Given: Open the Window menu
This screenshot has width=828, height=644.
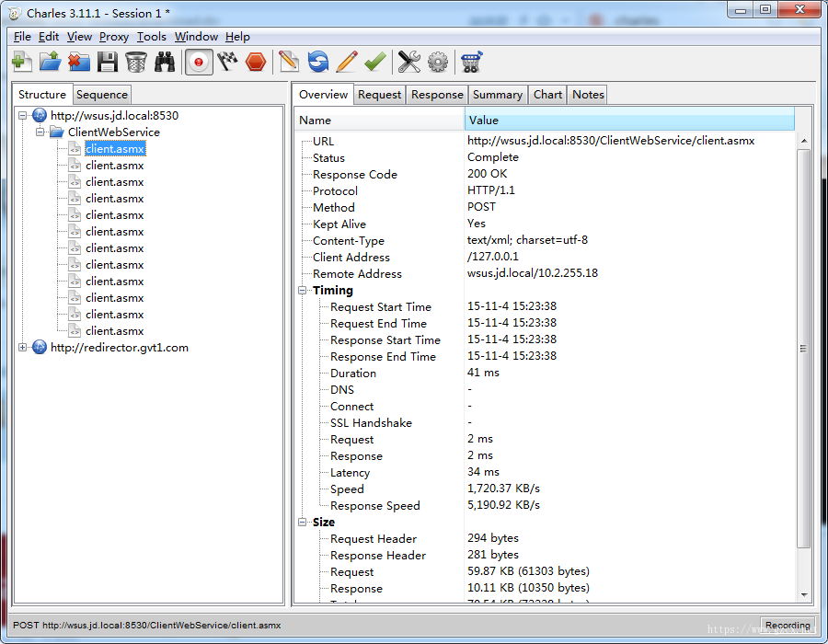Looking at the screenshot, I should [197, 37].
